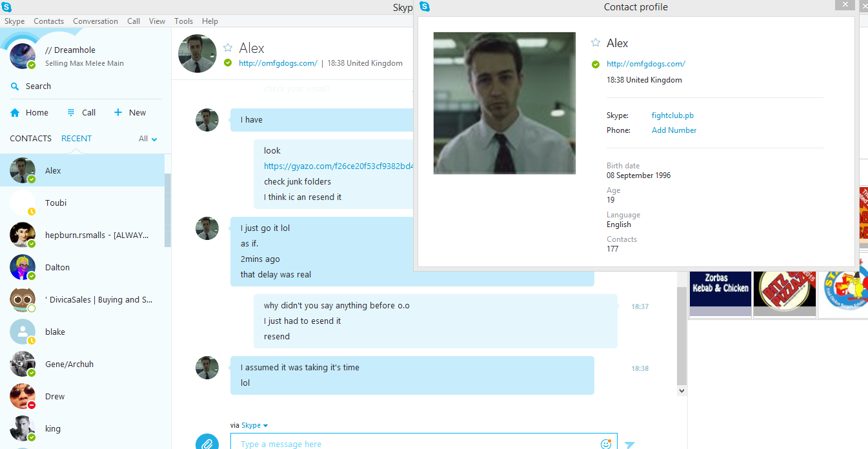Click the Zorbas Kebab & Chicken thumbnail
This screenshot has width=868, height=449.
tap(720, 292)
